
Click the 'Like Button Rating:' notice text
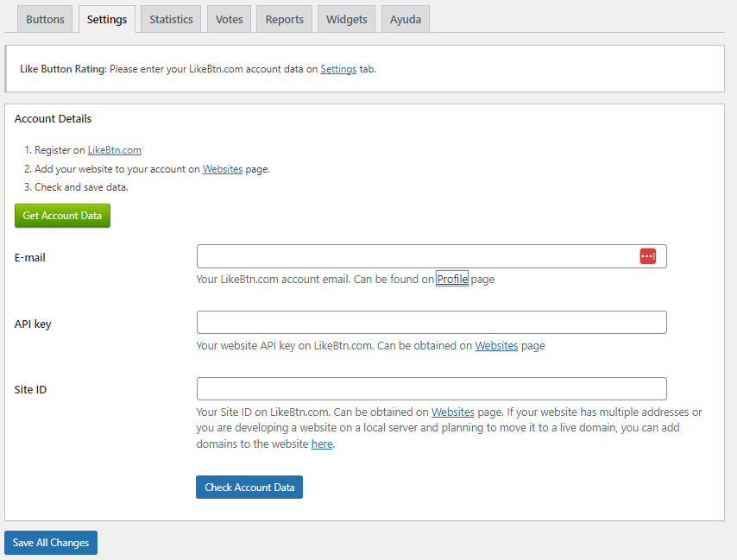[63, 69]
